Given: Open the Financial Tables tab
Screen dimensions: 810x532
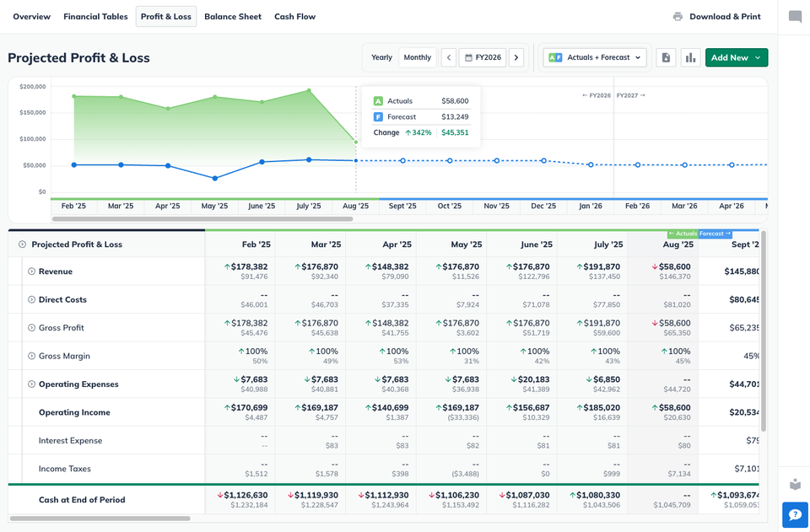Looking at the screenshot, I should pyautogui.click(x=95, y=17).
